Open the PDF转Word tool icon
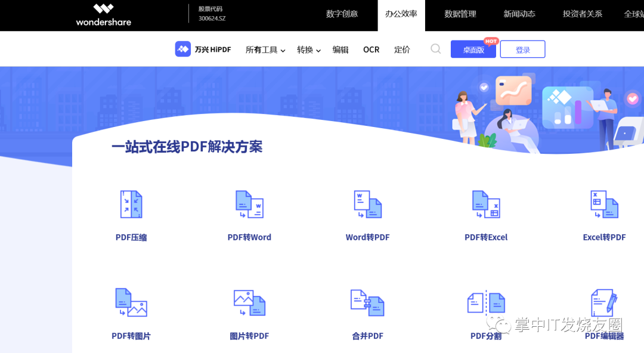Image resolution: width=644 pixels, height=353 pixels. coord(249,205)
